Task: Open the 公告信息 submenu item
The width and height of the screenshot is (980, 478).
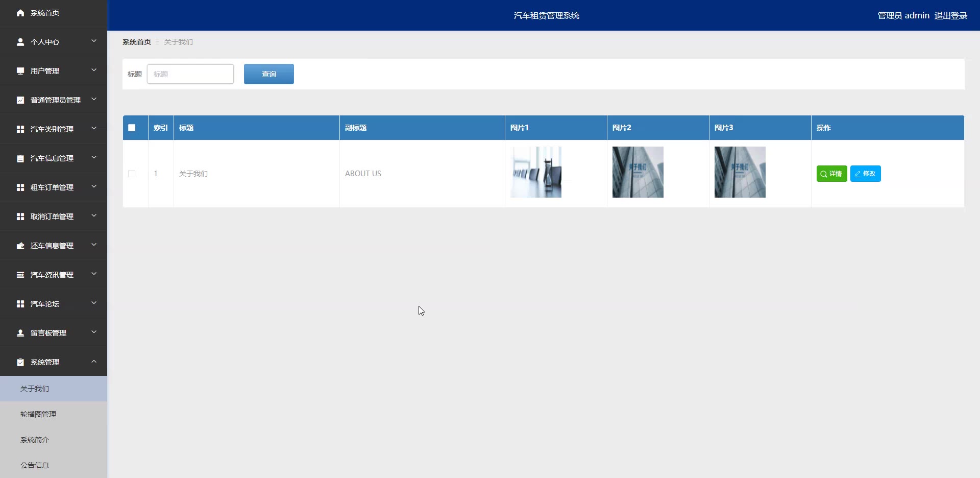Action: (x=54, y=465)
